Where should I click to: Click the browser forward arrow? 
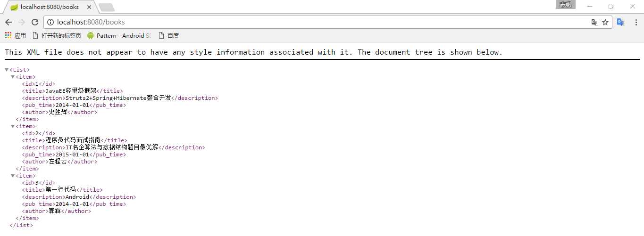pyautogui.click(x=22, y=22)
